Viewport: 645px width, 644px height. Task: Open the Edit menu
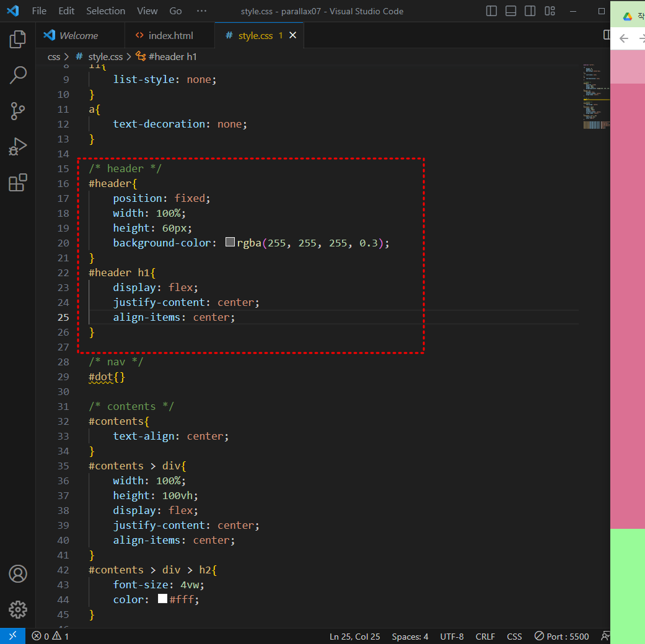click(x=66, y=11)
